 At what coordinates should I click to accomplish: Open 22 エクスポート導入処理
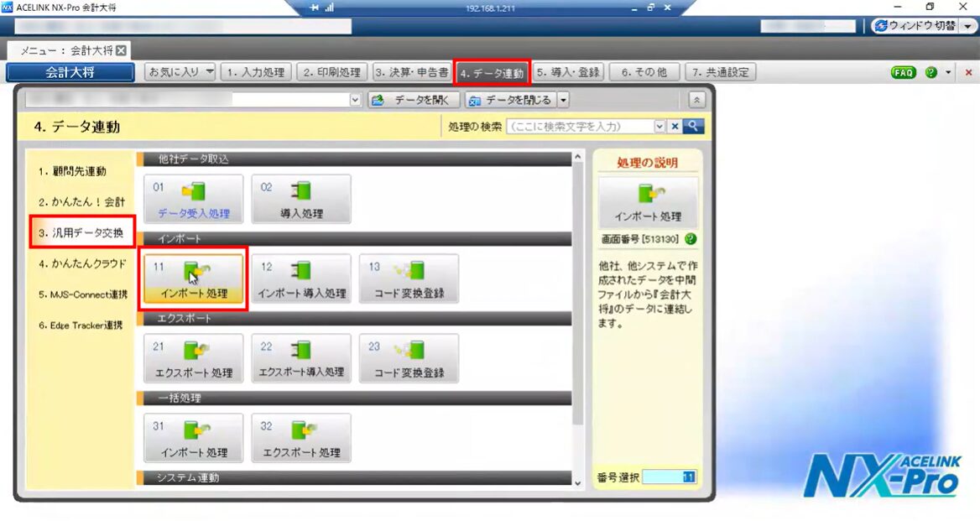[301, 358]
